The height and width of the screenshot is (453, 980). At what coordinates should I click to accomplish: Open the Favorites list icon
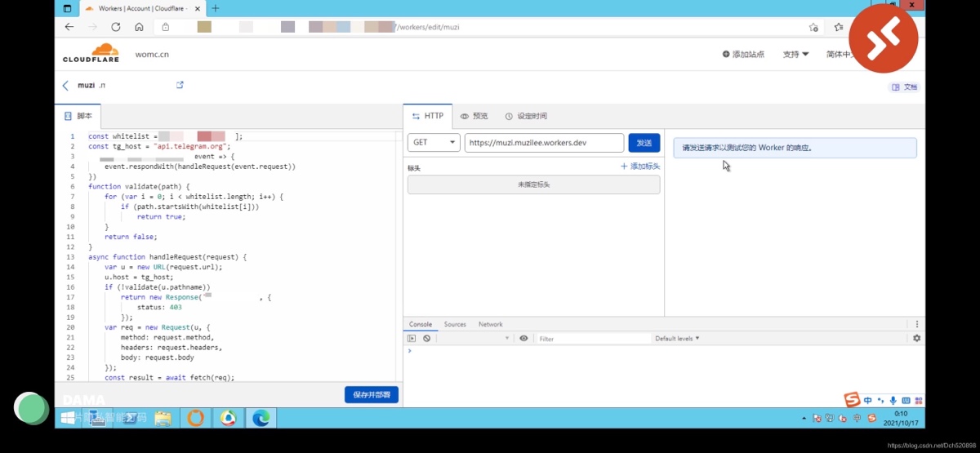click(839, 27)
